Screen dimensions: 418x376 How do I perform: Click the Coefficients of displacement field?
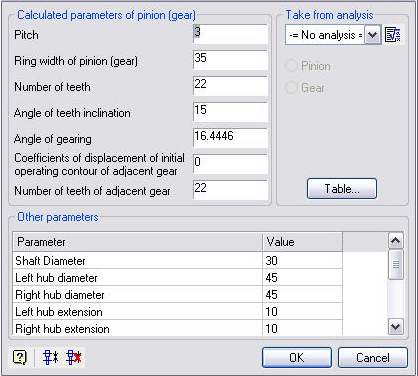230,164
